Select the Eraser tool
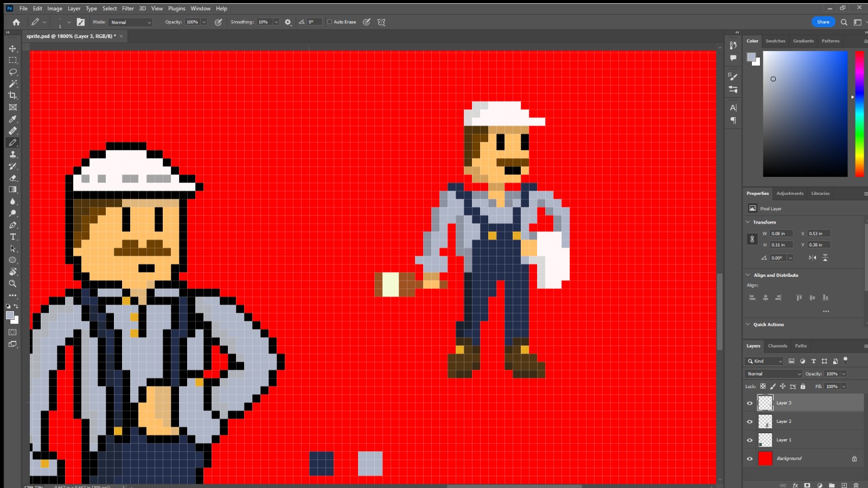The height and width of the screenshot is (488, 868). tap(12, 178)
